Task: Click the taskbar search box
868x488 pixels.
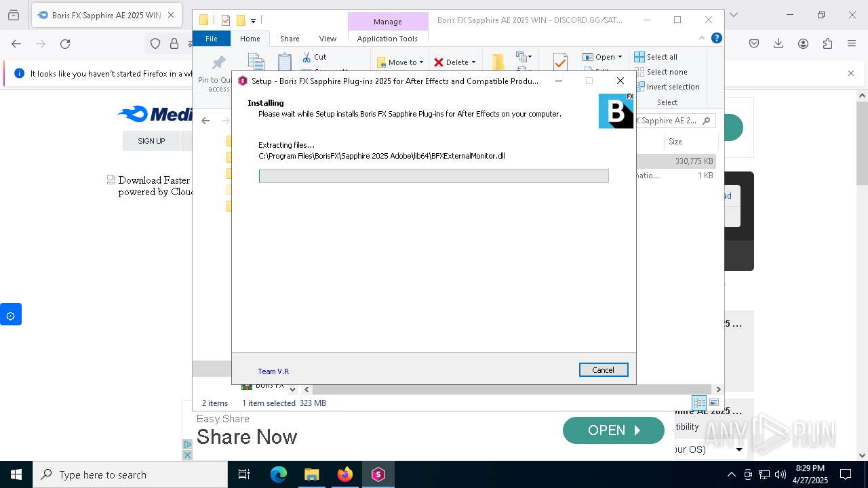Action: coord(130,474)
